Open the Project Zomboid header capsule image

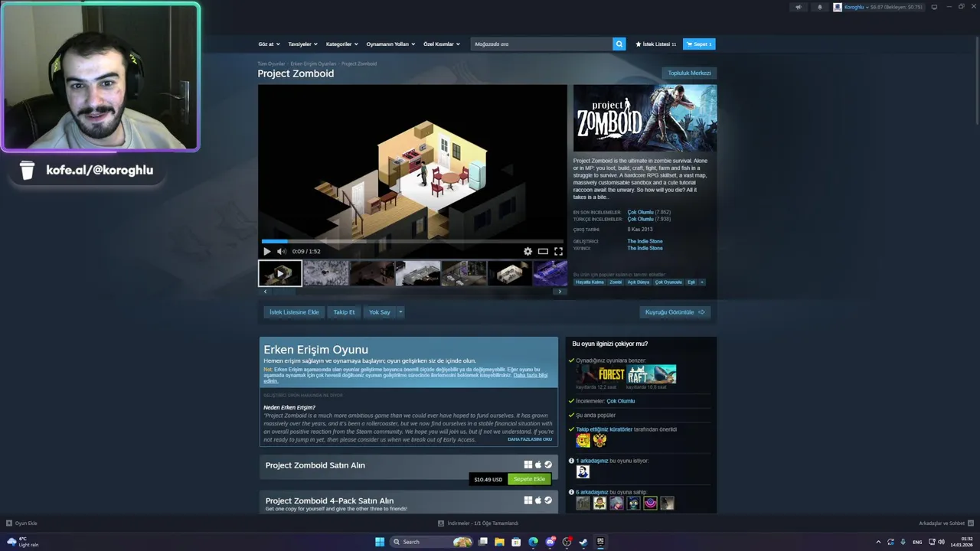pyautogui.click(x=645, y=118)
